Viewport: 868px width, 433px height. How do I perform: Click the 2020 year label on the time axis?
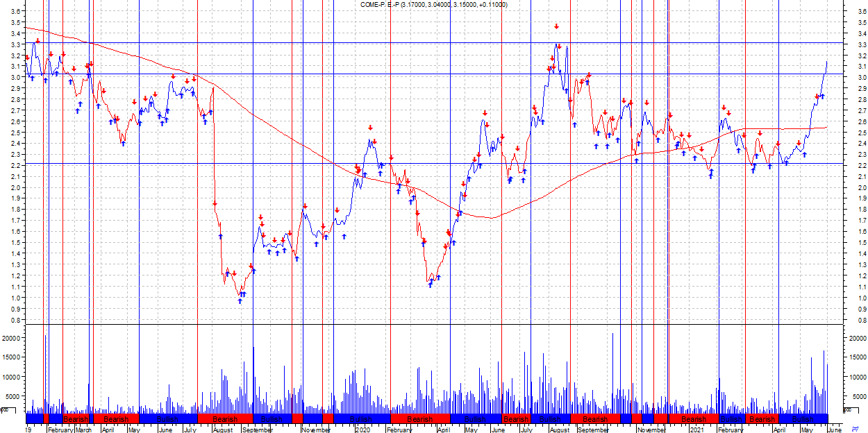[362, 430]
